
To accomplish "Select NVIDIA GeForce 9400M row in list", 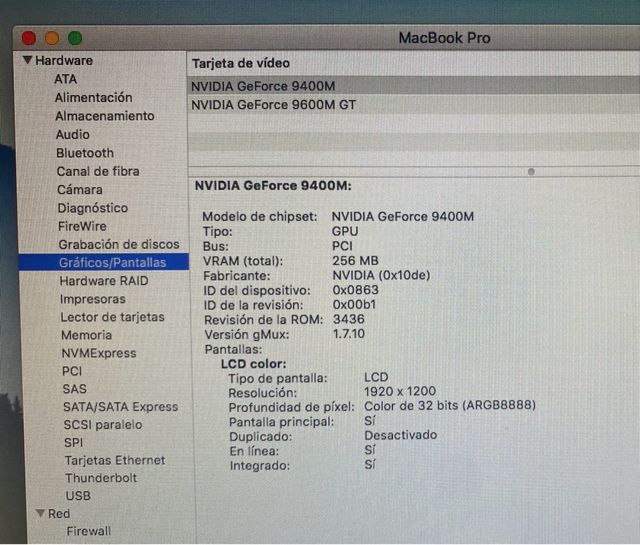I will tap(413, 86).
